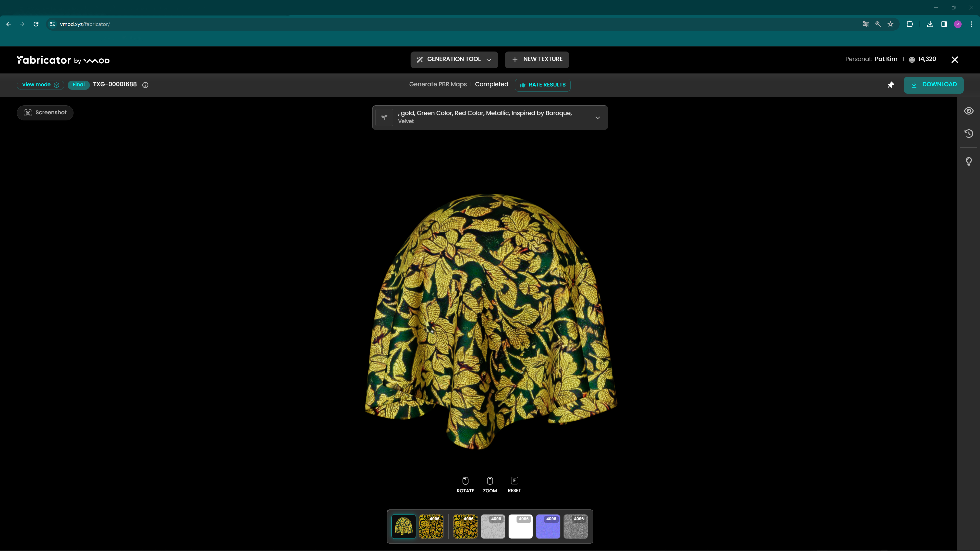Click the lightbulb tips icon
Viewport: 980px width, 551px height.
969,161
